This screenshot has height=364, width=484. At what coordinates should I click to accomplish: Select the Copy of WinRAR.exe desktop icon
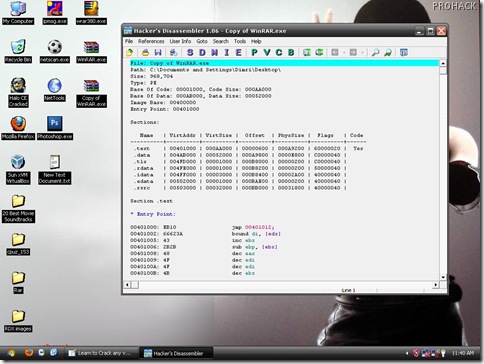pos(91,93)
